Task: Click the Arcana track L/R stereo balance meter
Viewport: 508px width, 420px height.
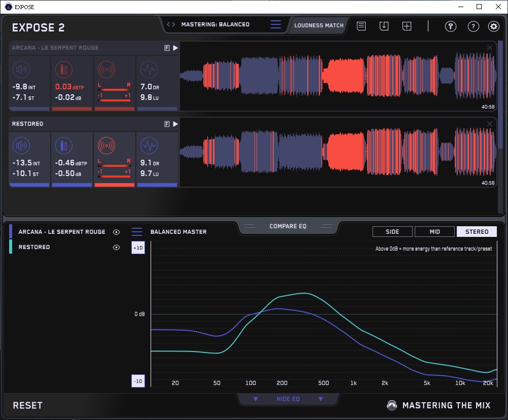Action: point(115,91)
